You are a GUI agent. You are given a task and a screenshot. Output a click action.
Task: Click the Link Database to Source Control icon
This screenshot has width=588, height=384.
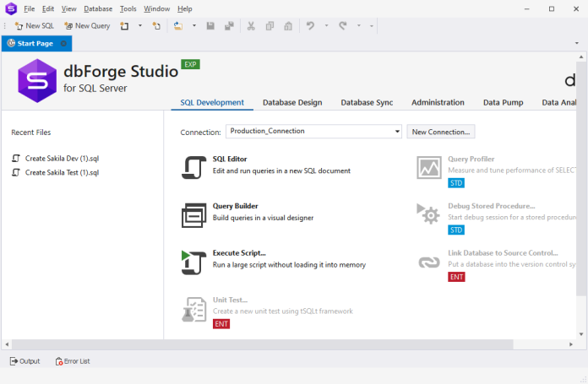pyautogui.click(x=429, y=262)
